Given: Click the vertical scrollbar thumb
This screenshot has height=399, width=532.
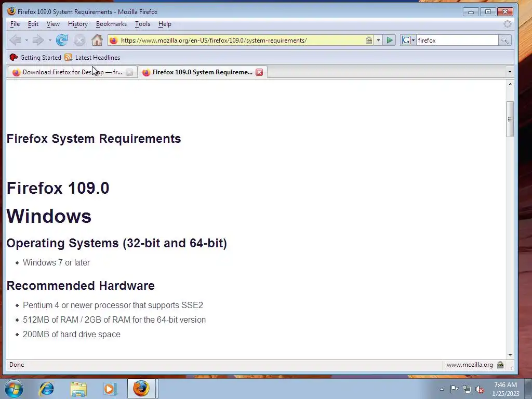Looking at the screenshot, I should point(510,119).
